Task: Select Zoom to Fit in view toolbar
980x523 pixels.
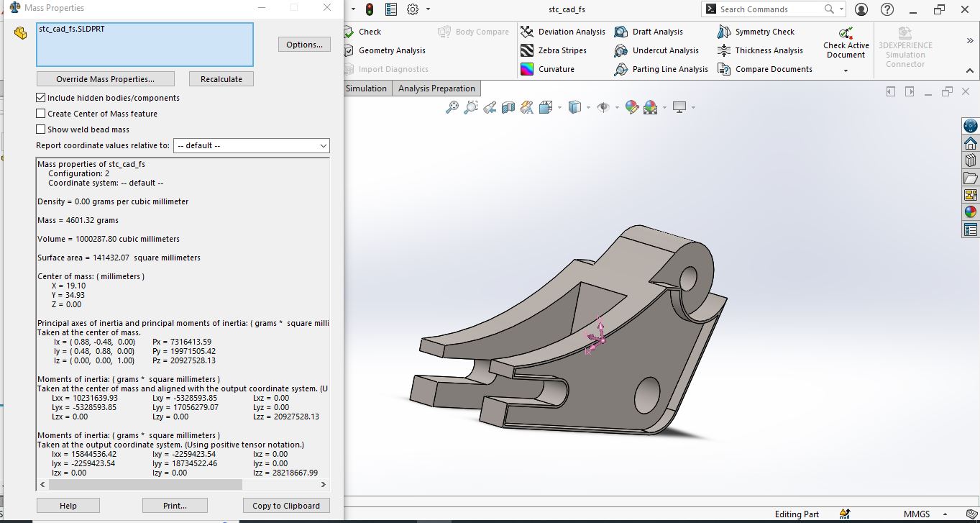Action: point(452,107)
